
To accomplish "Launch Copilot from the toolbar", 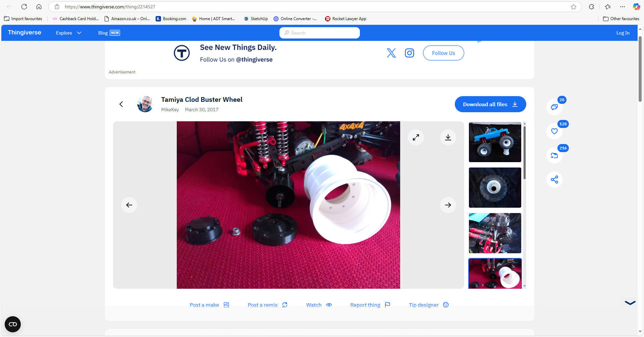I will tap(636, 7).
